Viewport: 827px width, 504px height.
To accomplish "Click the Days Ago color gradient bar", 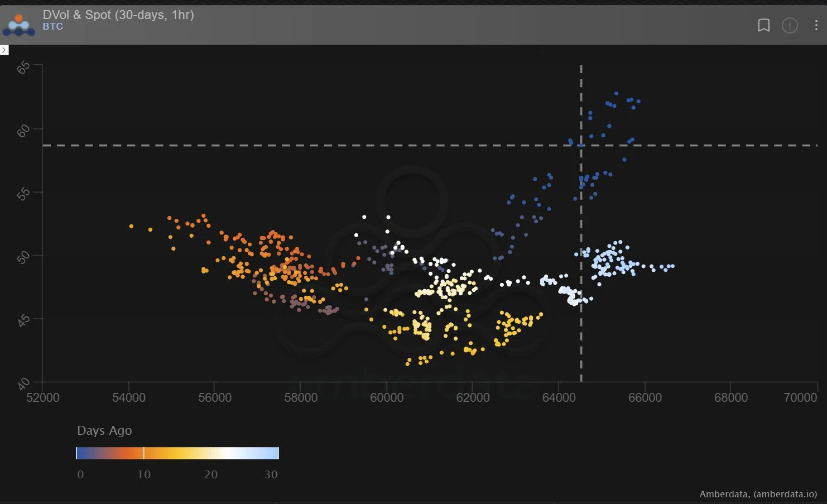I will coord(177,453).
